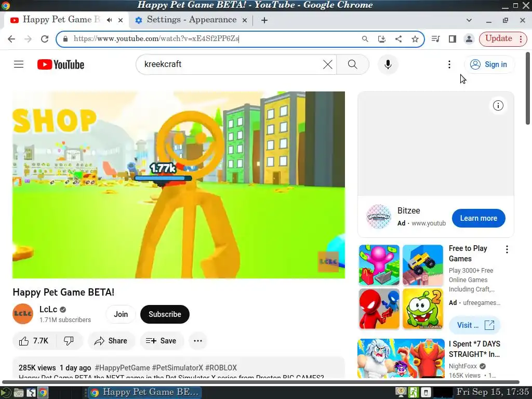Click Learn more on Bitzee ad
The image size is (532, 399).
click(478, 218)
